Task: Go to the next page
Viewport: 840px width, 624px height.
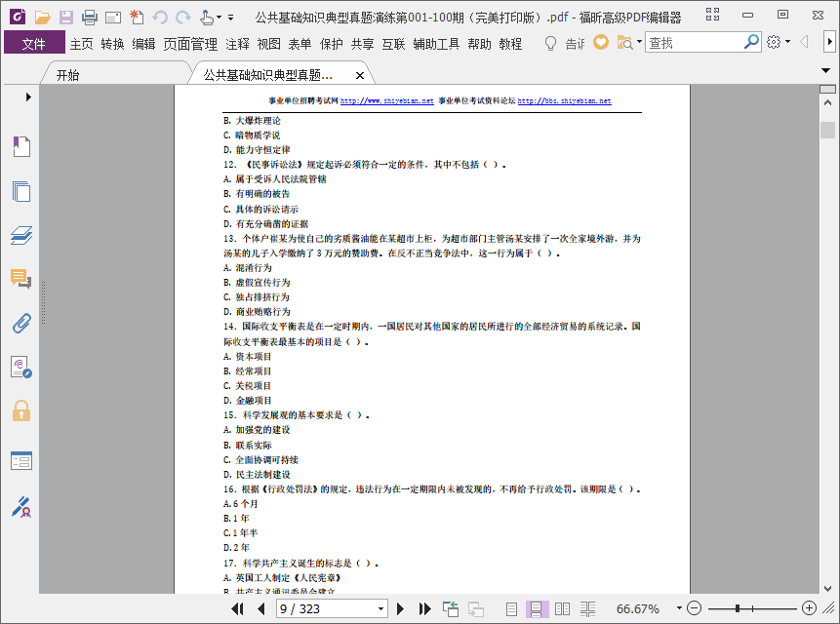Action: pos(400,608)
